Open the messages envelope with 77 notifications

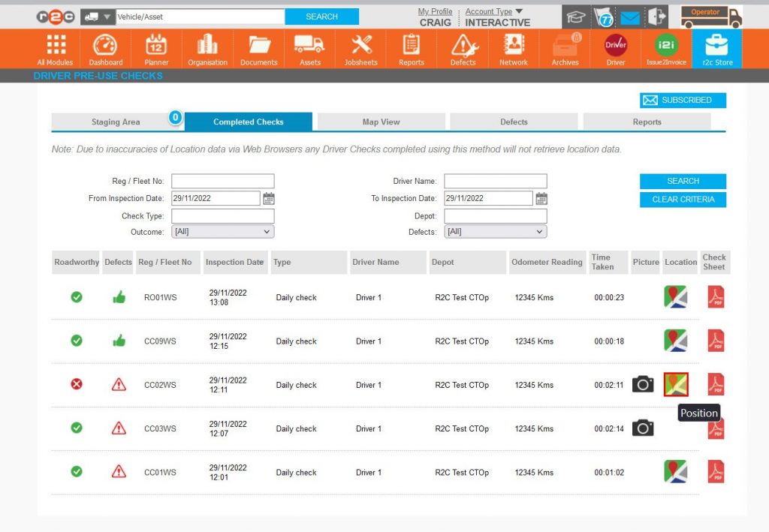coord(630,15)
